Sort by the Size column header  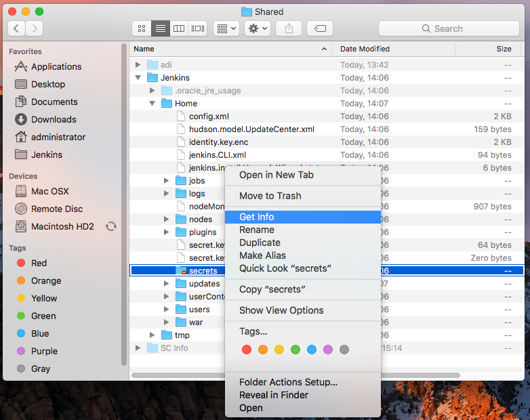(x=488, y=49)
